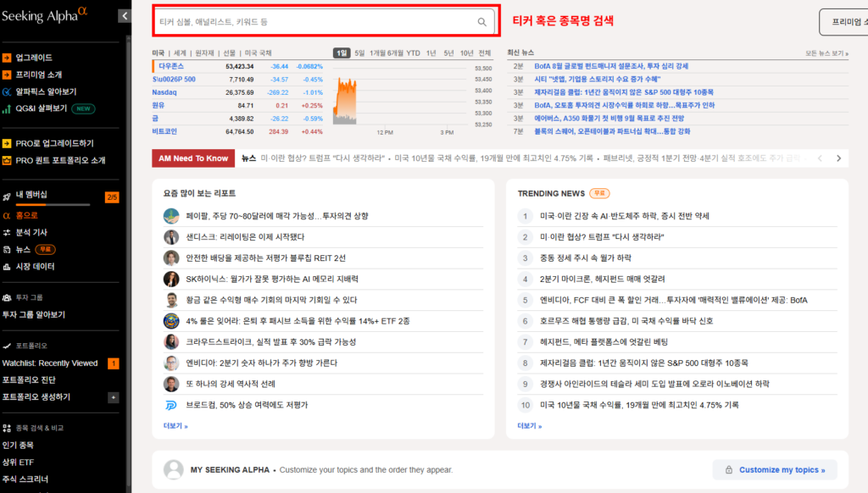Click the PRO 퀀트 포트폴리오 소개 icon

7,160
